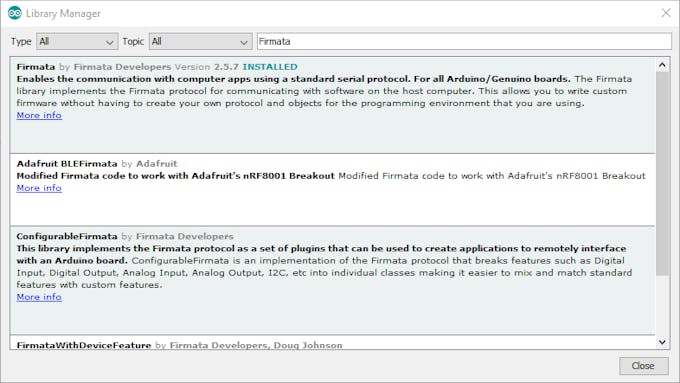Open the Topic dropdown
The height and width of the screenshot is (383, 680).
tap(200, 42)
